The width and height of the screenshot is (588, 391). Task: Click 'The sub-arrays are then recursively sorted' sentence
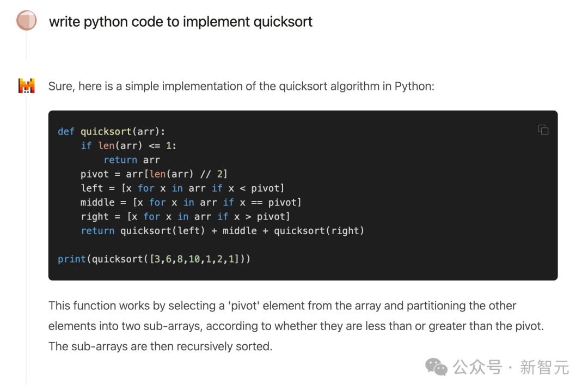click(x=160, y=346)
